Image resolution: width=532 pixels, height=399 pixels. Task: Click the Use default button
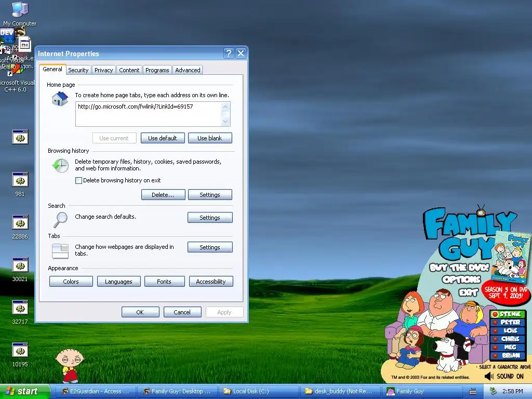(x=163, y=138)
